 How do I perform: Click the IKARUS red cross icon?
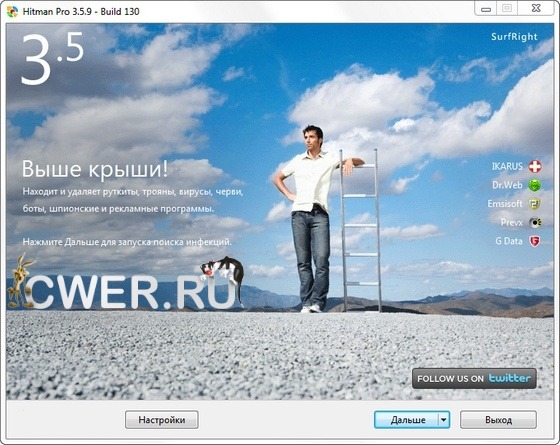tap(535, 166)
